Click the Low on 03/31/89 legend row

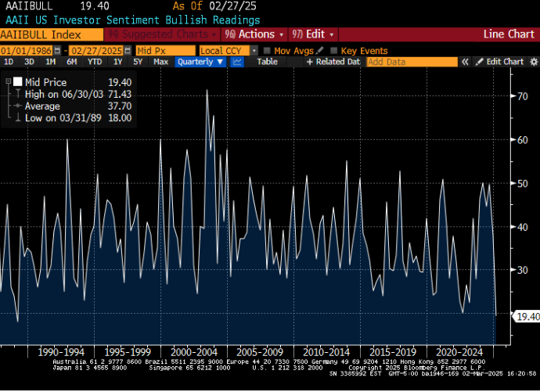[x=77, y=117]
